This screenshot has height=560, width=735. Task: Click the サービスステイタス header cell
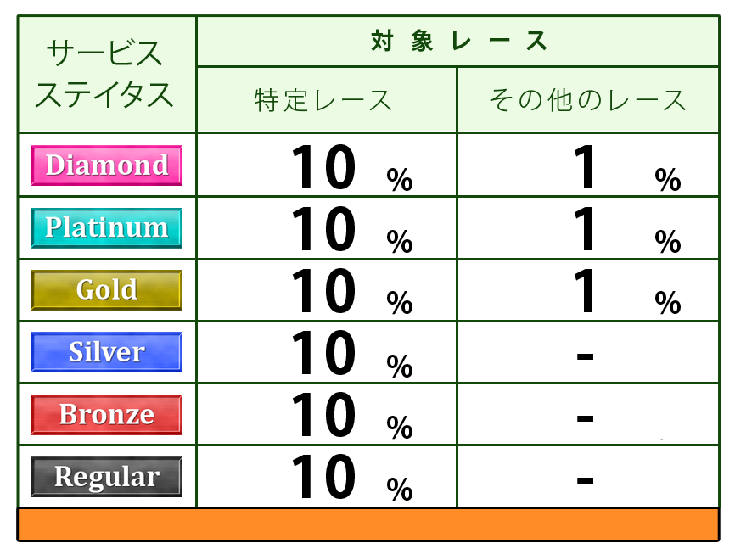[106, 75]
